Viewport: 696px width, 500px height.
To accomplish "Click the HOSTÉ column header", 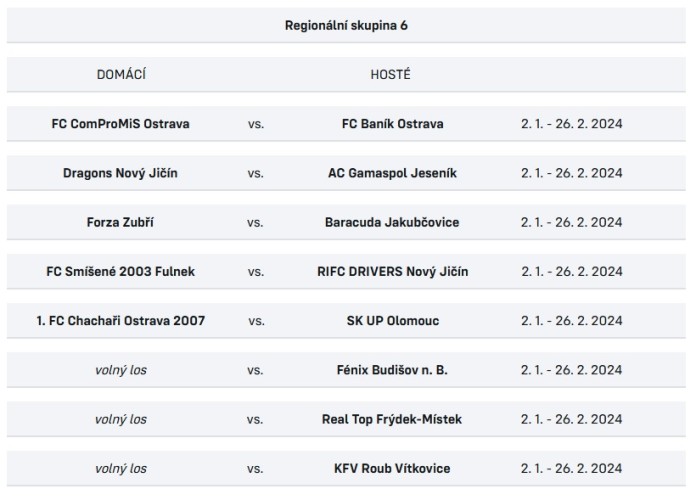I will click(391, 75).
